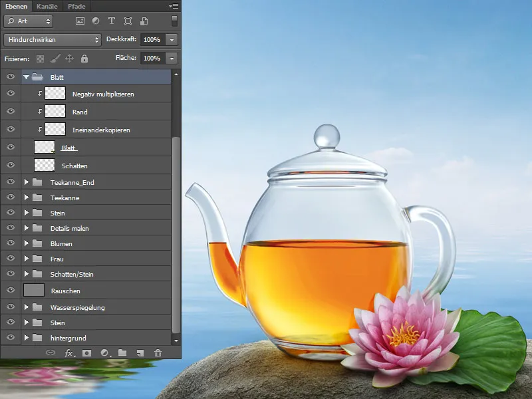Hide the Blatt group via eye icon
This screenshot has height=399, width=532.
coord(11,76)
